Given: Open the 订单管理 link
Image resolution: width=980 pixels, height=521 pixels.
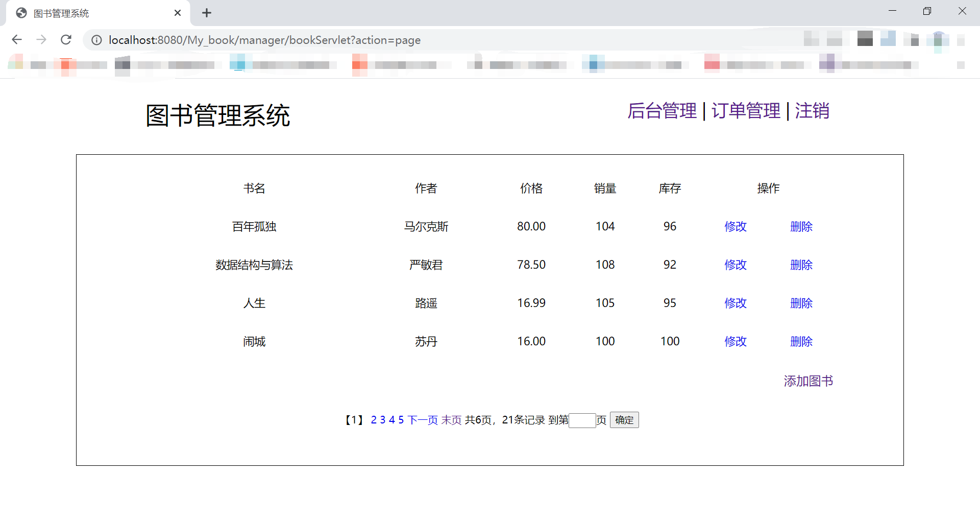Looking at the screenshot, I should coord(746,111).
